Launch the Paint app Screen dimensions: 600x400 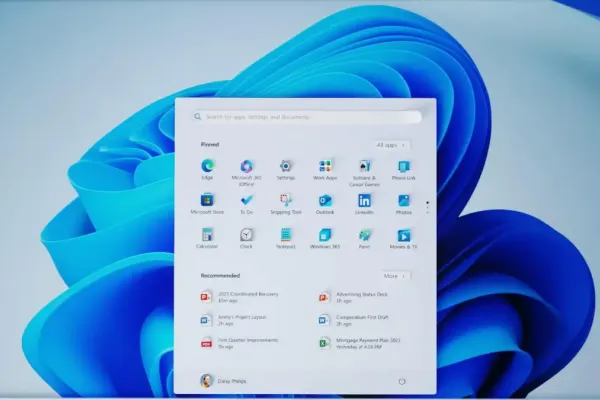pos(364,238)
